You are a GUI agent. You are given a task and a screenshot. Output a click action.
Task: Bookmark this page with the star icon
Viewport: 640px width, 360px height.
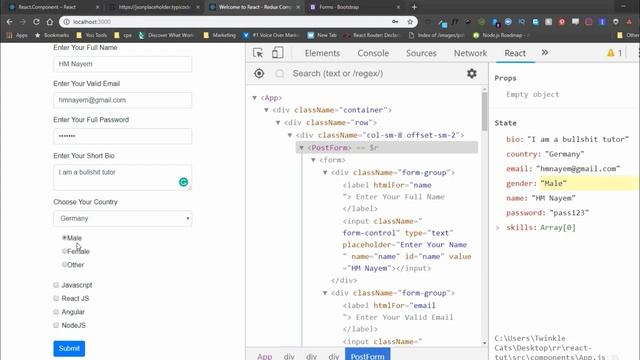(x=410, y=22)
